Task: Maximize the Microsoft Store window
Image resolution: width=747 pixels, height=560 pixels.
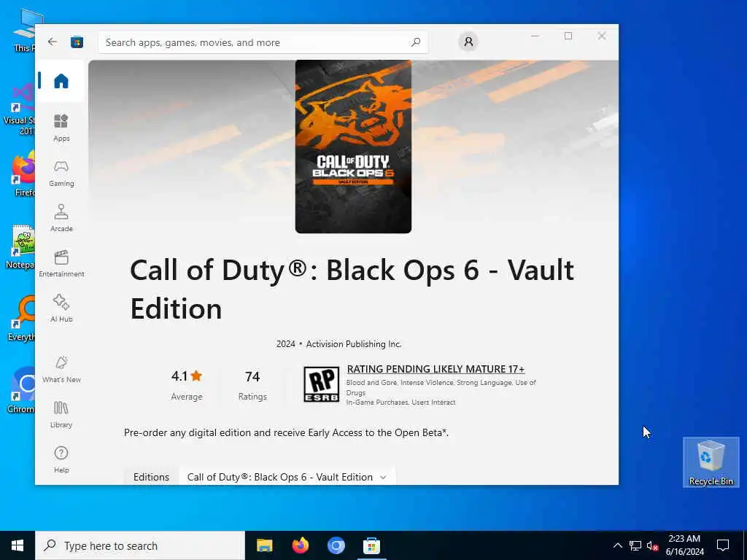Action: [568, 36]
